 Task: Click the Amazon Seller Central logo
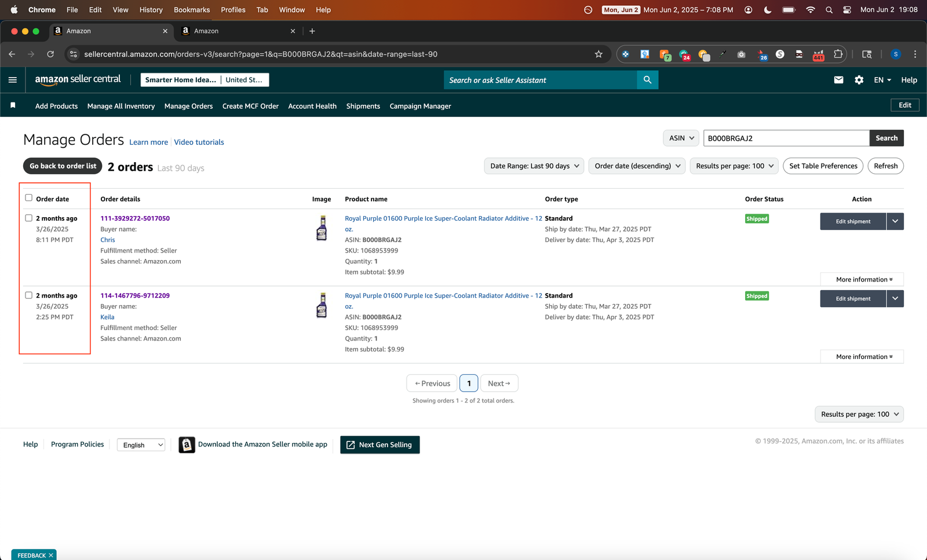pos(78,80)
